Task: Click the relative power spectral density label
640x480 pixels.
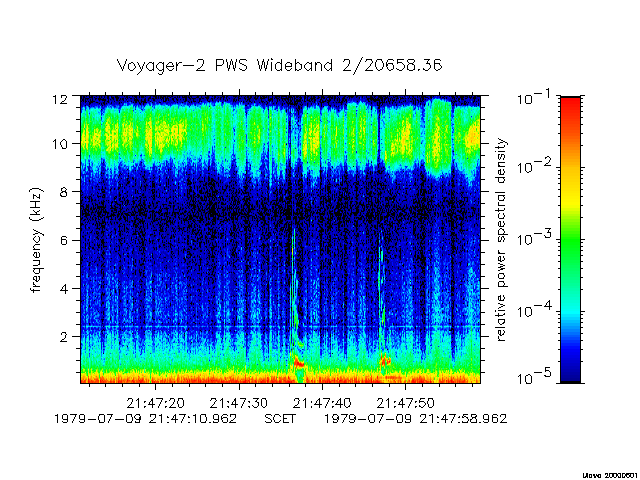Action: [501, 240]
